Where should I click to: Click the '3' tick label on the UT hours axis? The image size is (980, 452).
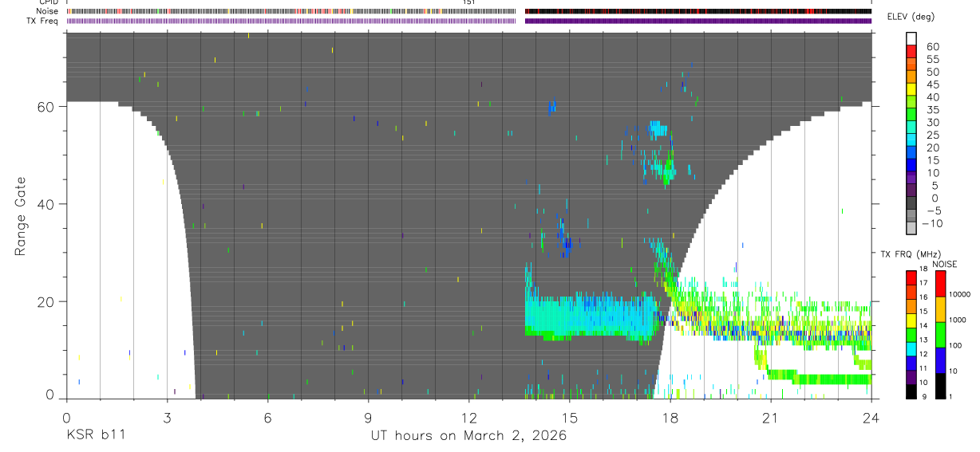[167, 417]
